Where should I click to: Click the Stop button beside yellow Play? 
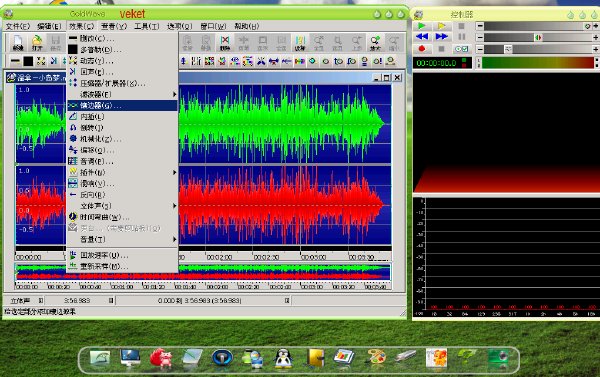click(462, 26)
